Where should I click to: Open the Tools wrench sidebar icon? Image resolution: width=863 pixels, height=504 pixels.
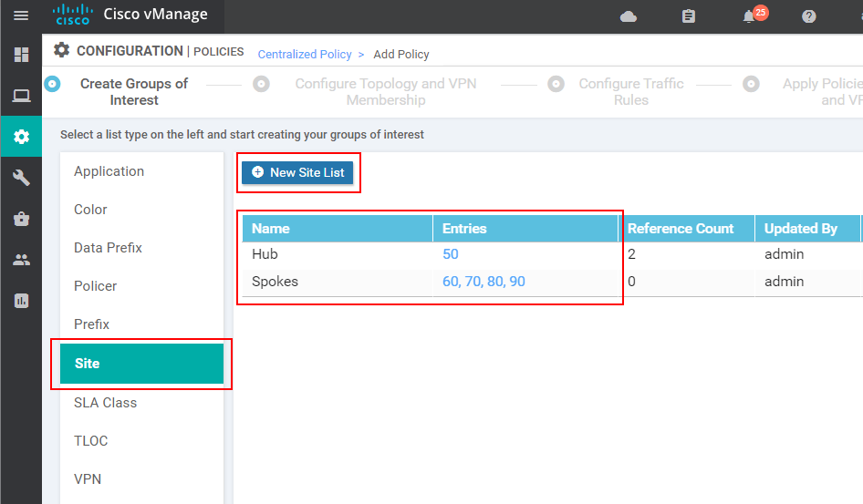21,178
